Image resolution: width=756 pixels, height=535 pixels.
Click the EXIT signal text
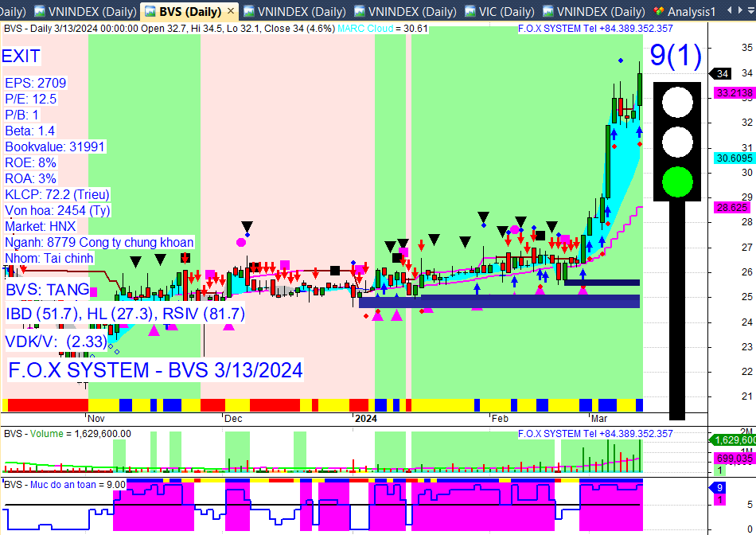pos(21,56)
